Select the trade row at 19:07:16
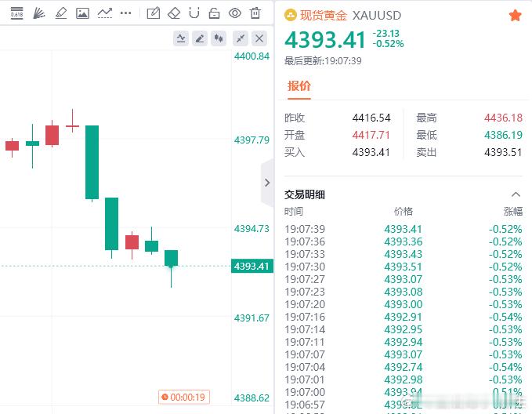532x414 pixels. pyautogui.click(x=403, y=318)
